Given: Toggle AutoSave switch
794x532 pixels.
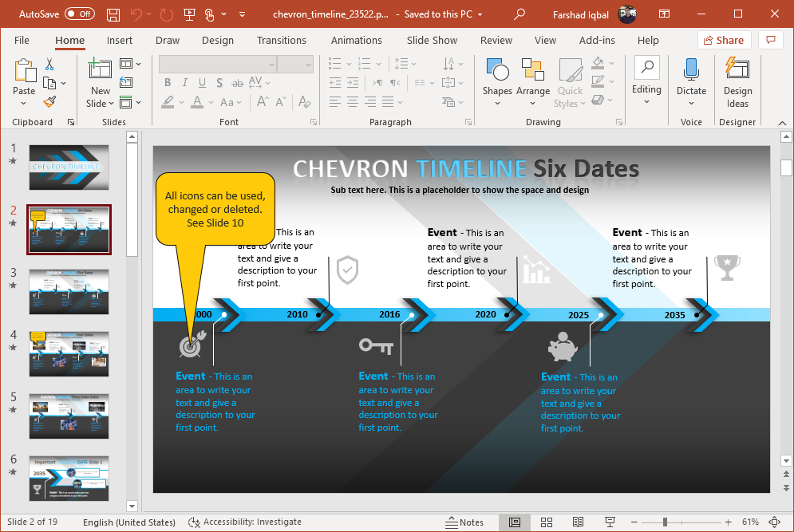Looking at the screenshot, I should point(79,14).
